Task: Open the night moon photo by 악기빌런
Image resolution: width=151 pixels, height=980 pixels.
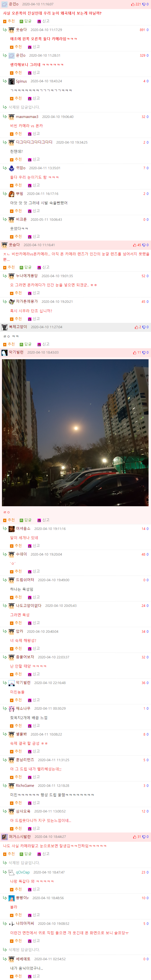Action: tap(75, 432)
